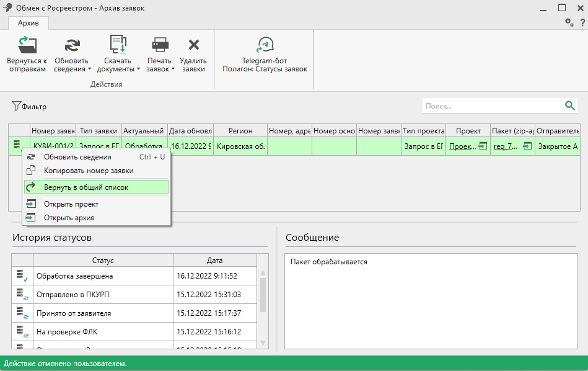
Task: Click the status history scrollbar down arrow
Action: point(263,343)
